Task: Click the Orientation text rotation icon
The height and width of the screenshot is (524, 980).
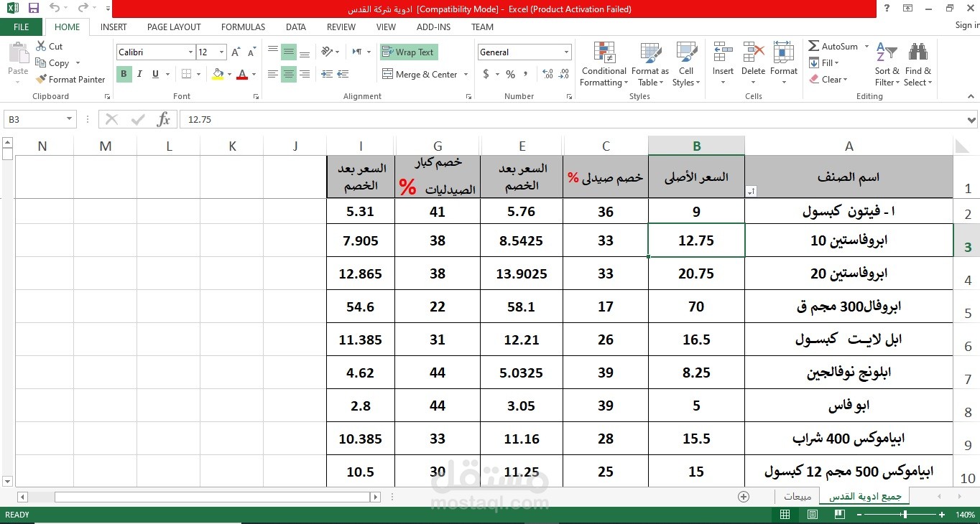Action: click(328, 52)
